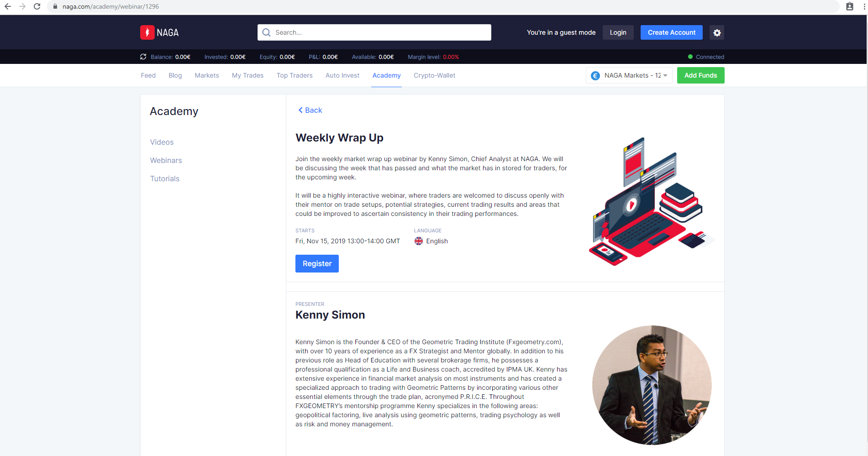The width and height of the screenshot is (868, 456).
Task: Click the English language label
Action: tap(437, 241)
